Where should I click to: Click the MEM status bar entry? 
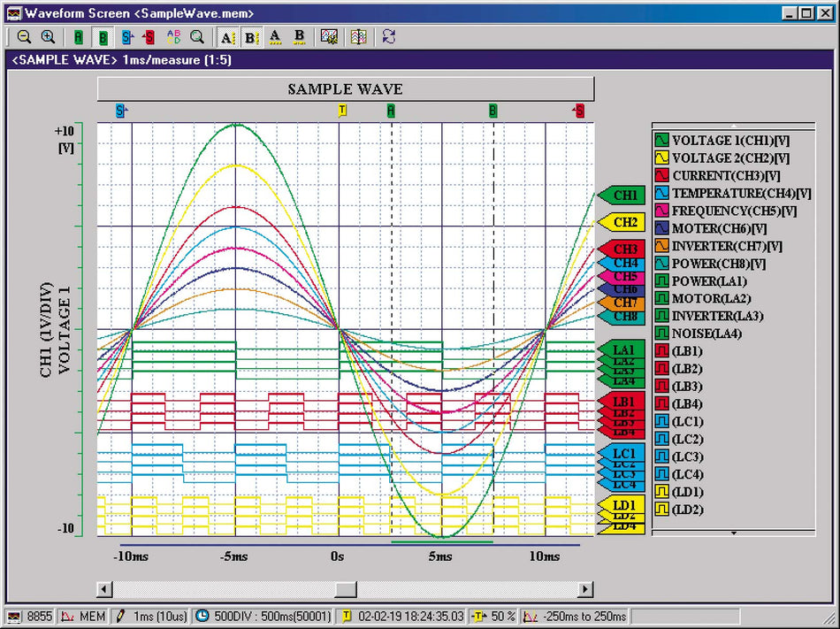point(83,617)
